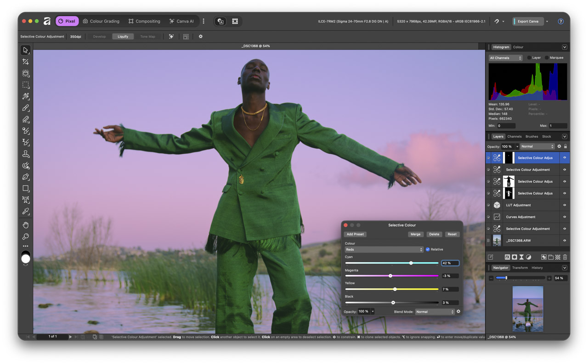
Task: Select the Crop tool in the toolbar
Action: [26, 62]
